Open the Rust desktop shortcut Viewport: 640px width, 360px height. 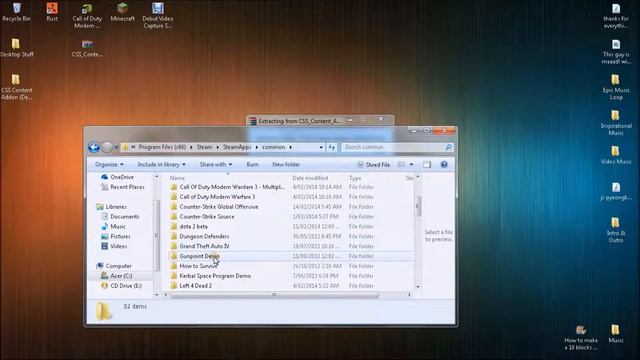coord(52,12)
